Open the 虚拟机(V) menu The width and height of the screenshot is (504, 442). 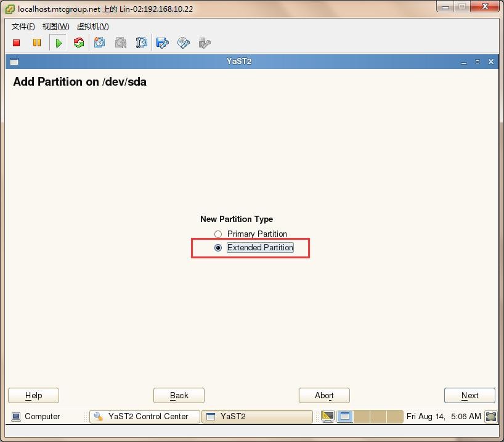pyautogui.click(x=93, y=27)
